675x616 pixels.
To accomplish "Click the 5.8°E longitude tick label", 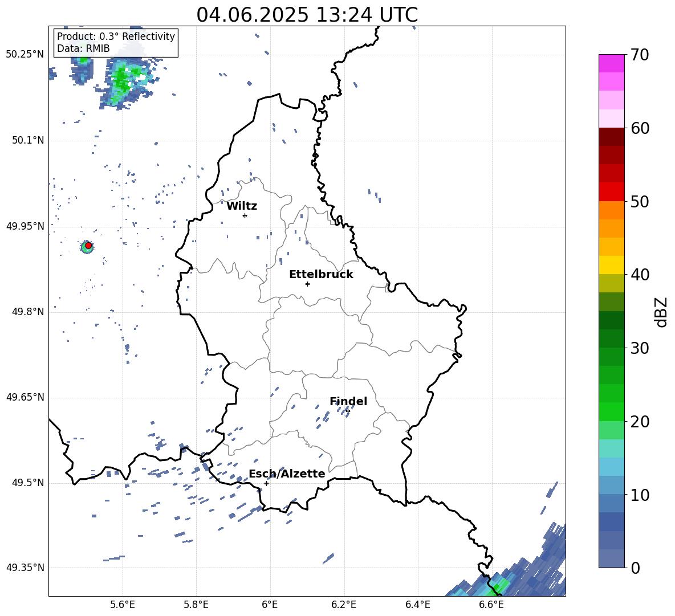I will 196,605.
